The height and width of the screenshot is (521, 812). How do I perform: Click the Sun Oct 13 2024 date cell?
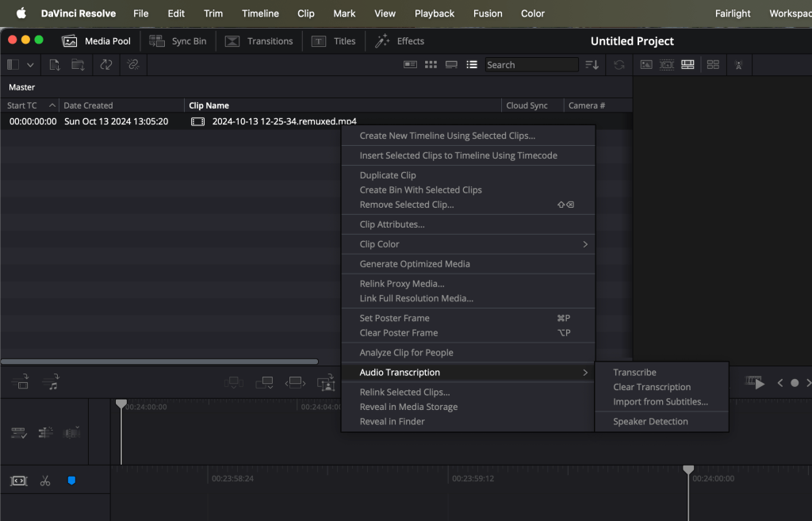pyautogui.click(x=116, y=121)
